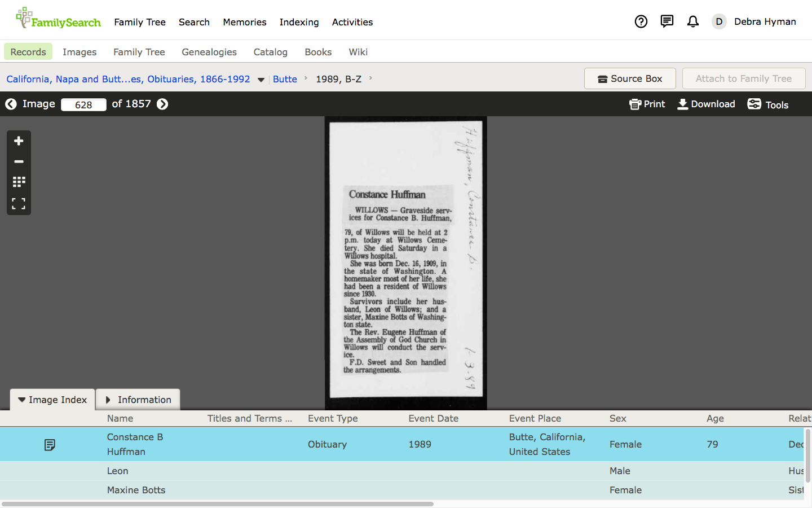Zoom in on the obituary image
Screen dimensions: 812x508
(19, 141)
